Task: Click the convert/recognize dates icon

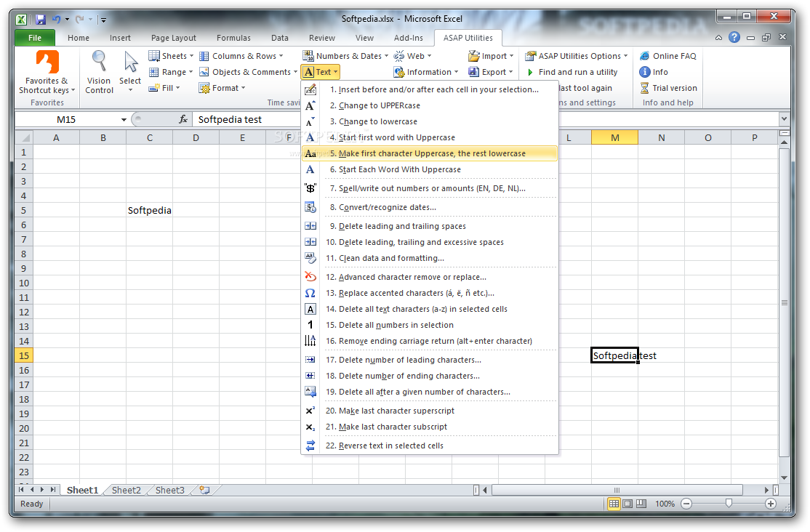Action: (x=310, y=207)
